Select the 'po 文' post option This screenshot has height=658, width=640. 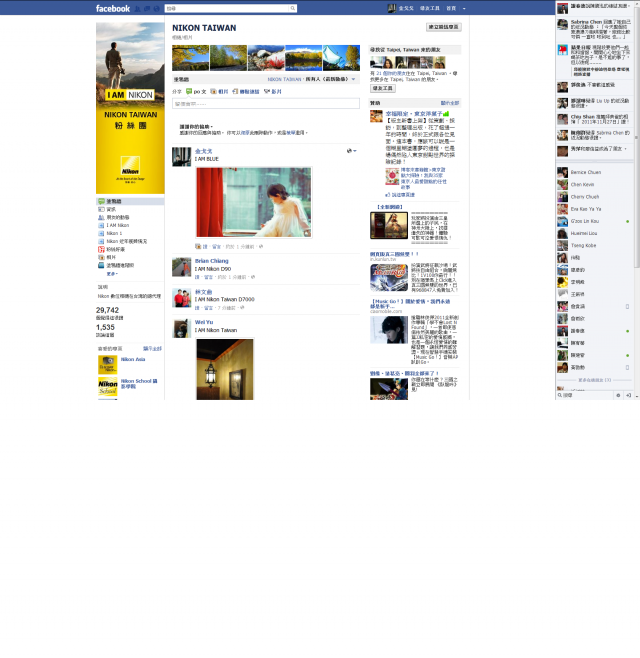point(196,91)
